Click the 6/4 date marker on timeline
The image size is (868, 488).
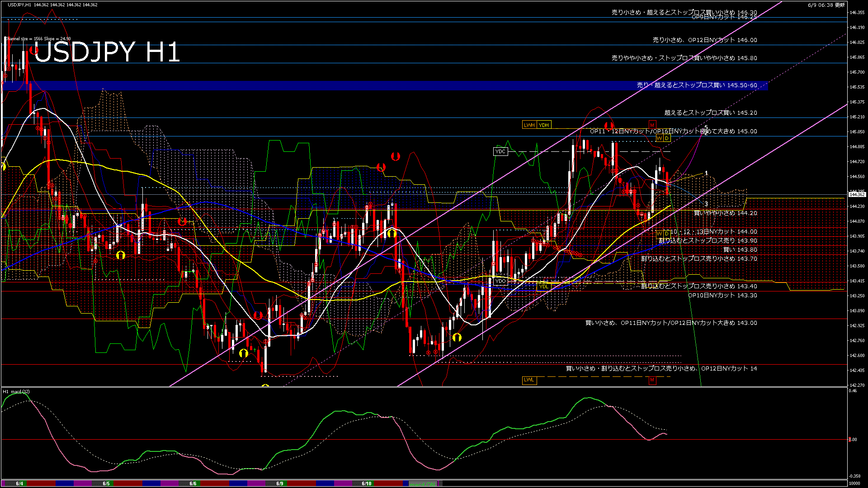pos(19,483)
